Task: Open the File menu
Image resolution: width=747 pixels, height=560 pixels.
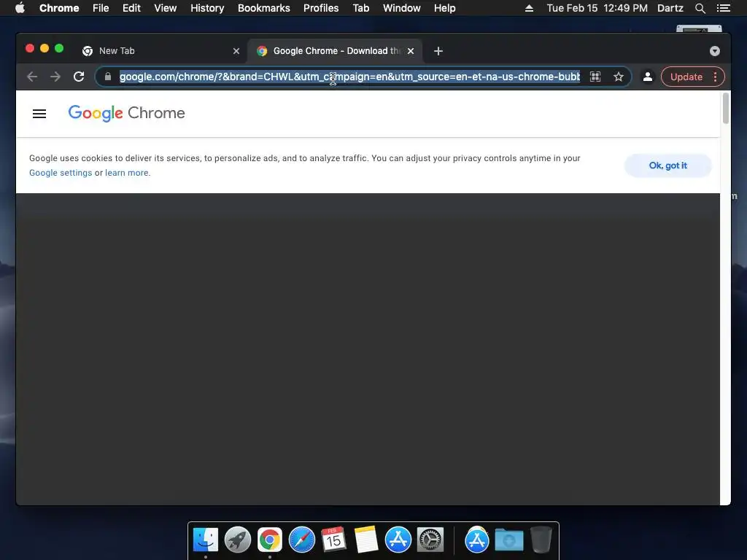Action: click(x=101, y=8)
